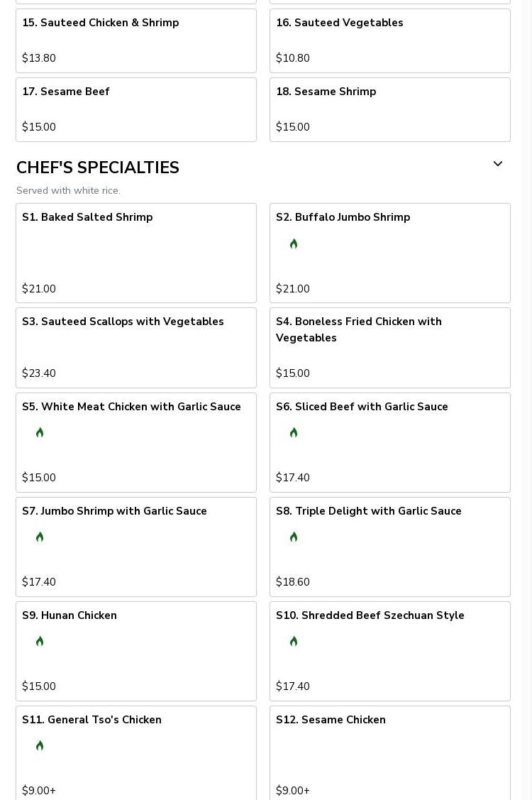Choose 18. Sesame Shrimp card

(x=390, y=110)
